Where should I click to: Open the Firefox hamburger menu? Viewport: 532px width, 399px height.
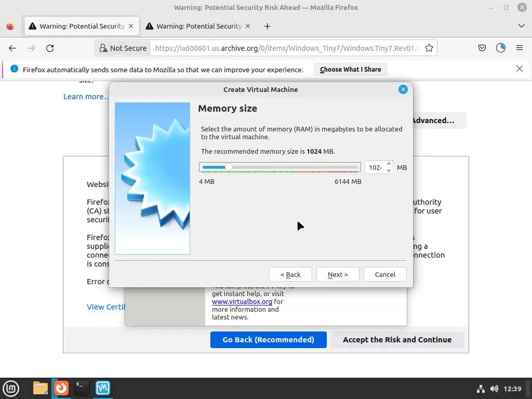519,48
